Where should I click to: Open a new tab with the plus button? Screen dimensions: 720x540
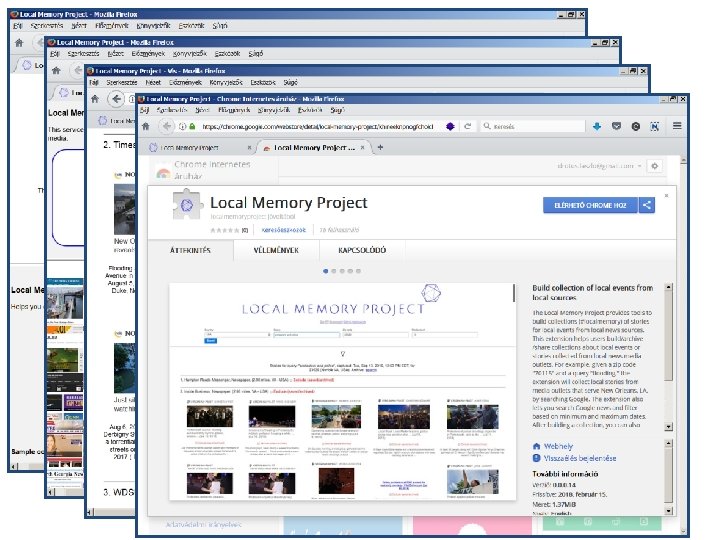pyautogui.click(x=380, y=147)
